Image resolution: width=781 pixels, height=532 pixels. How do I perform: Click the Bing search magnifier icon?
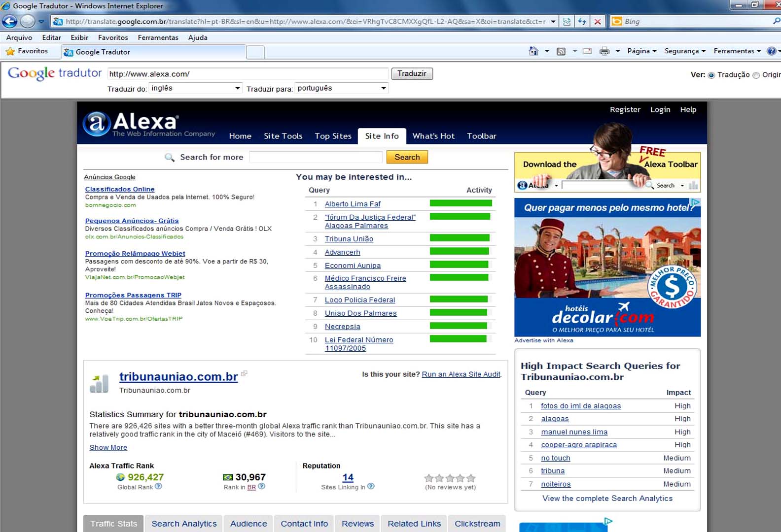click(777, 21)
